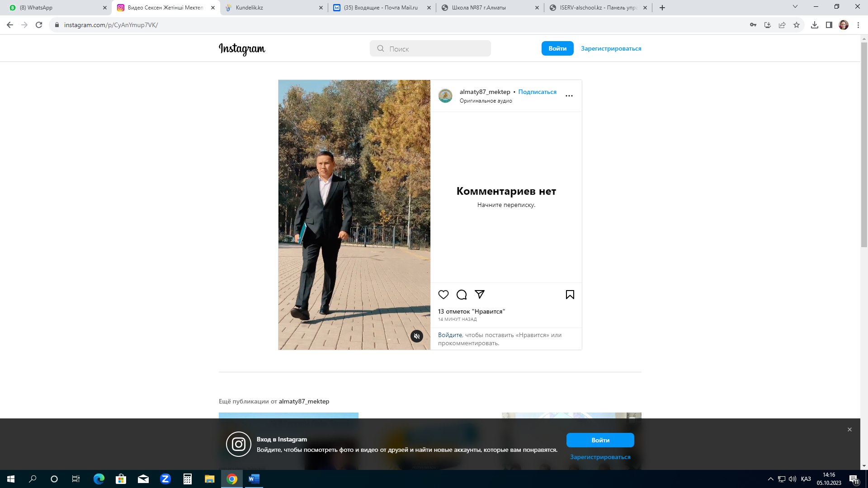Close the WhatsApp tab
The height and width of the screenshot is (488, 868).
105,8
